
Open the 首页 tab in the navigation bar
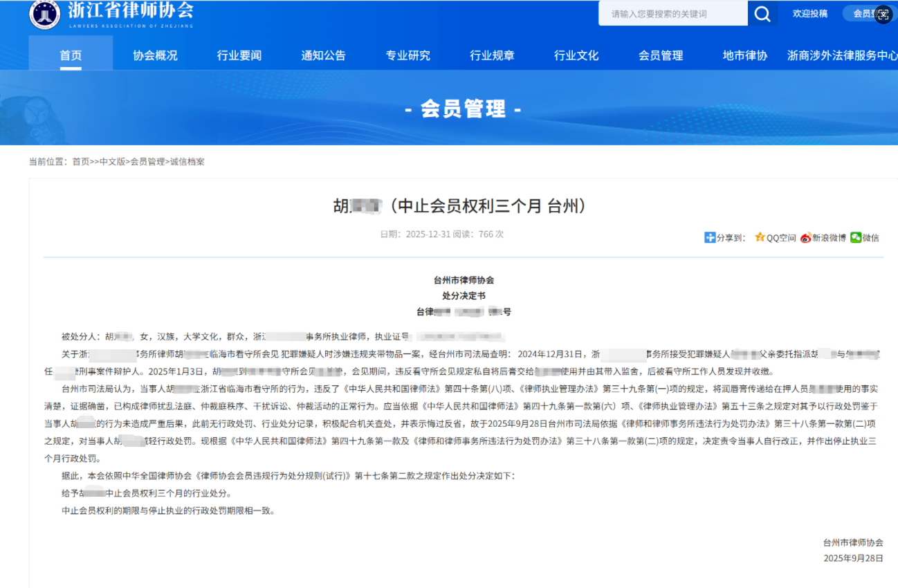[x=71, y=55]
